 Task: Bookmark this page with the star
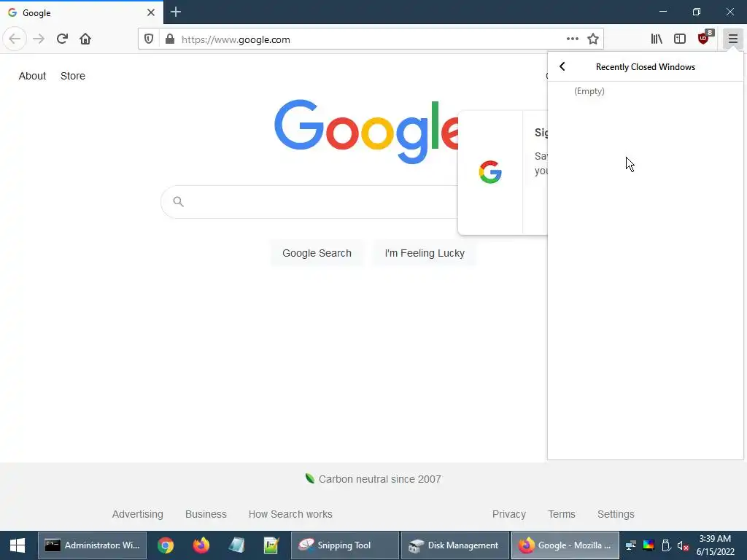(x=592, y=39)
